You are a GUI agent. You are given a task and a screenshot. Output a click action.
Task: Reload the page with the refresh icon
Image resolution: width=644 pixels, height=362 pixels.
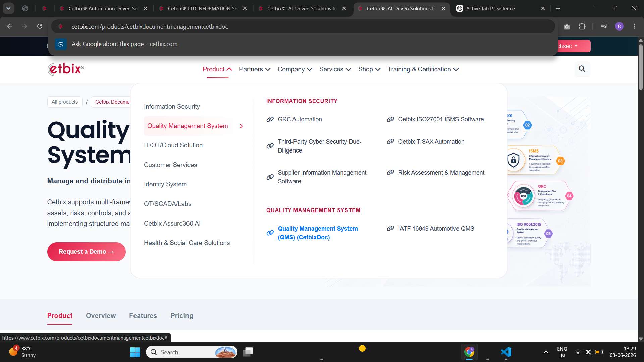coord(40,26)
